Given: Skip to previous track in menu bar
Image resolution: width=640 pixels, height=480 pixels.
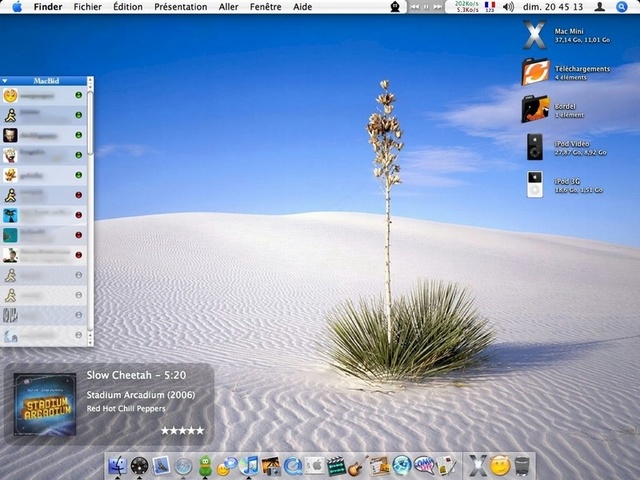Looking at the screenshot, I should 414,7.
